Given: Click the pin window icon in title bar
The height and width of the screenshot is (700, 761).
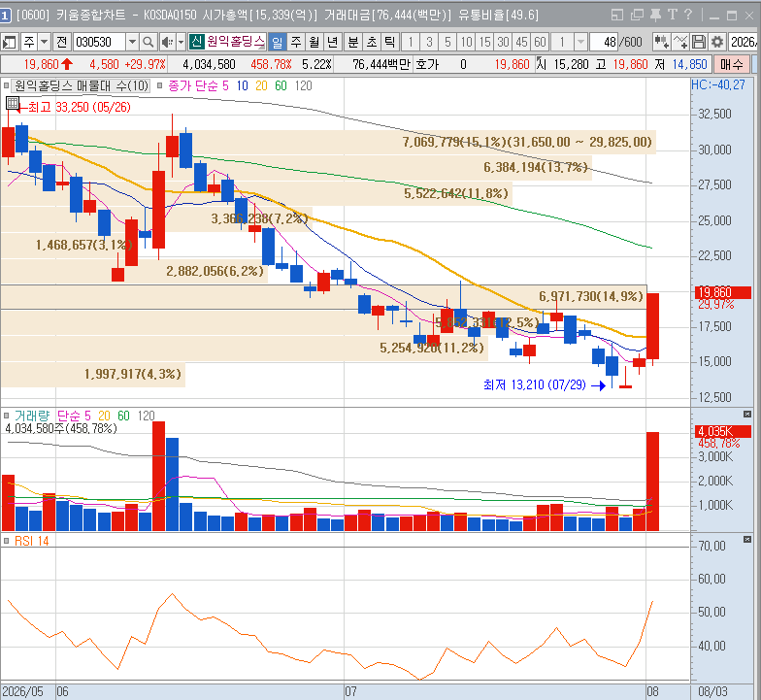Looking at the screenshot, I should pos(656,16).
